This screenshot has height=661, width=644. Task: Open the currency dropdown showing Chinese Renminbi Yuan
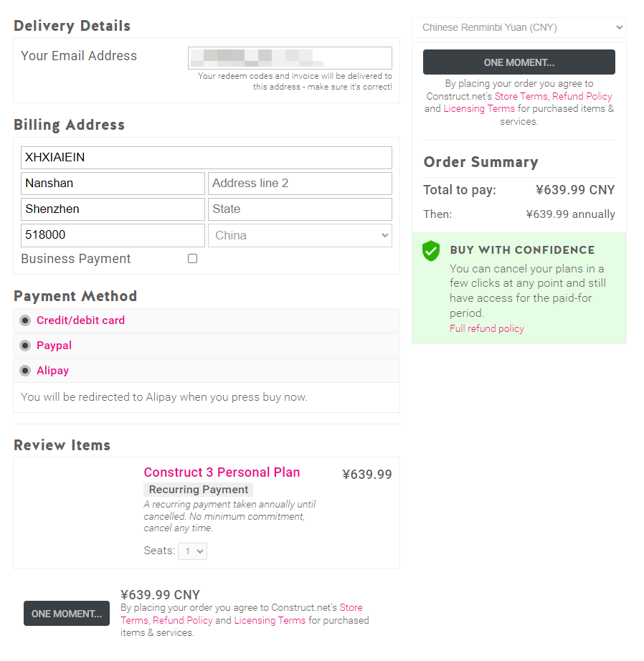pos(518,27)
